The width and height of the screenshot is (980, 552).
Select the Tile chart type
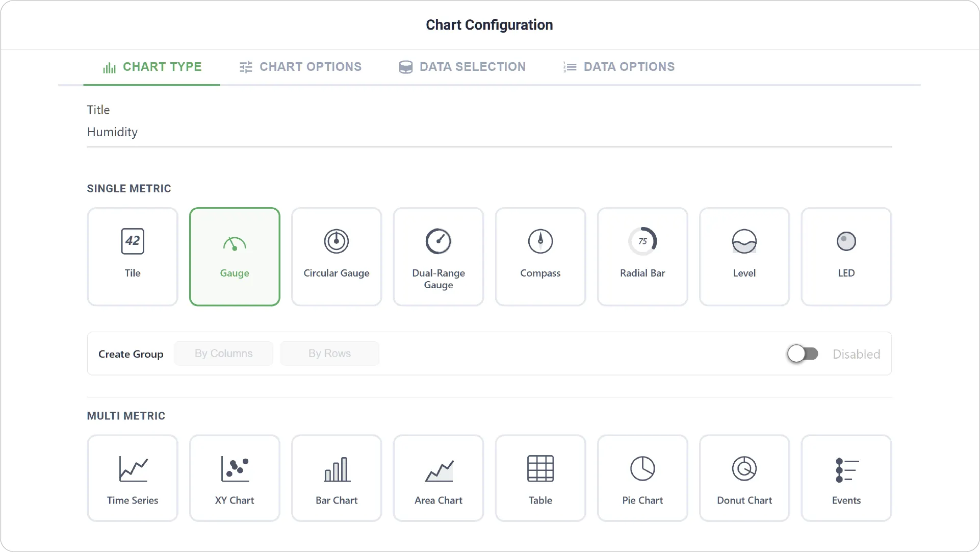point(133,257)
